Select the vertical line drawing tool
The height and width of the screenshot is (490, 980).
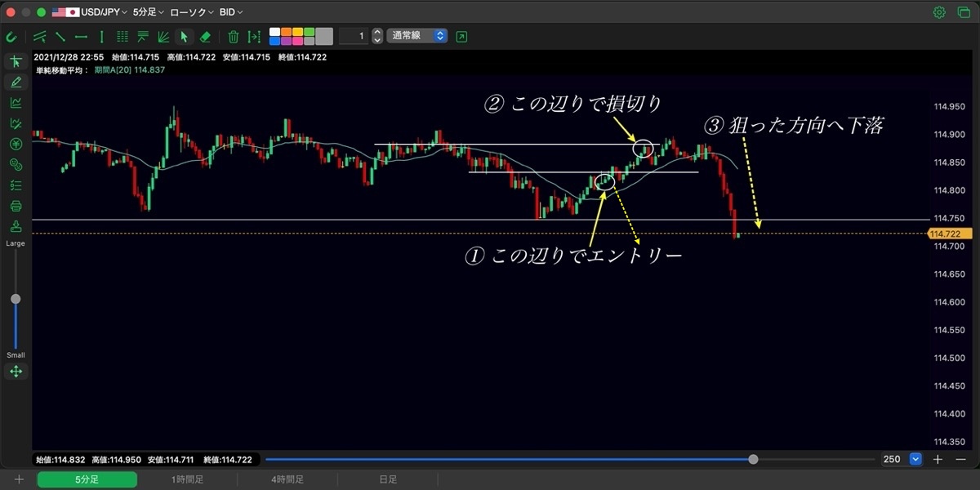[x=101, y=37]
